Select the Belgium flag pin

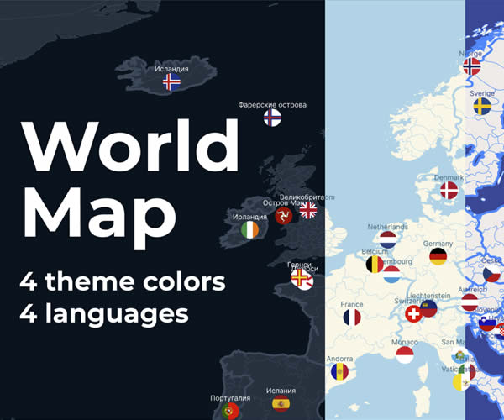click(375, 265)
